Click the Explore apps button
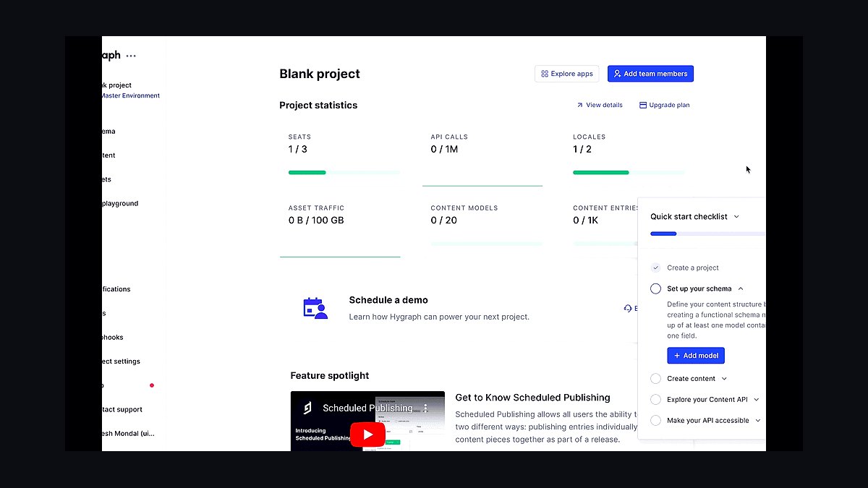The width and height of the screenshot is (868, 488). point(566,74)
